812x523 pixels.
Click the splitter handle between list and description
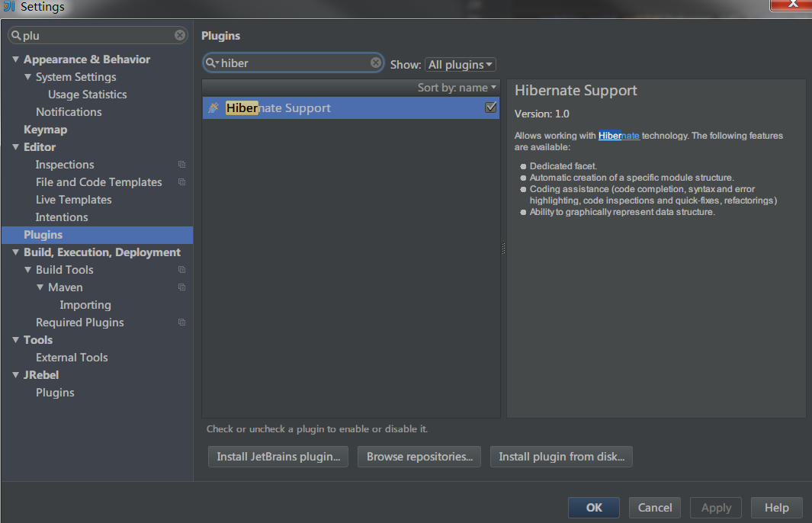(503, 249)
